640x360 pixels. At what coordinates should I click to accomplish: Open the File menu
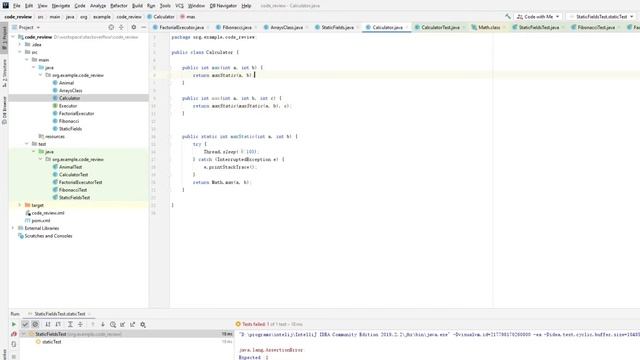pos(16,6)
